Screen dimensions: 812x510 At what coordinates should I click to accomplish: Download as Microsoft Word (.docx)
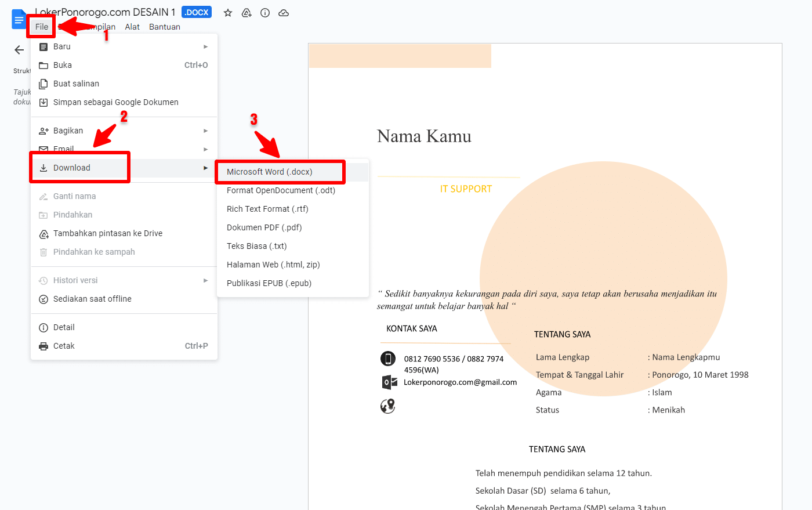(293, 172)
